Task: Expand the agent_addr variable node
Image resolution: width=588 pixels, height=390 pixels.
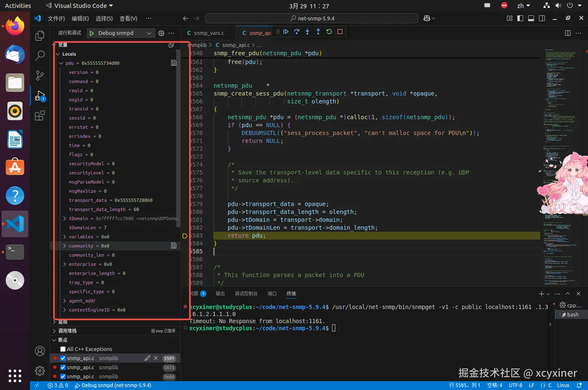Action: pyautogui.click(x=64, y=301)
